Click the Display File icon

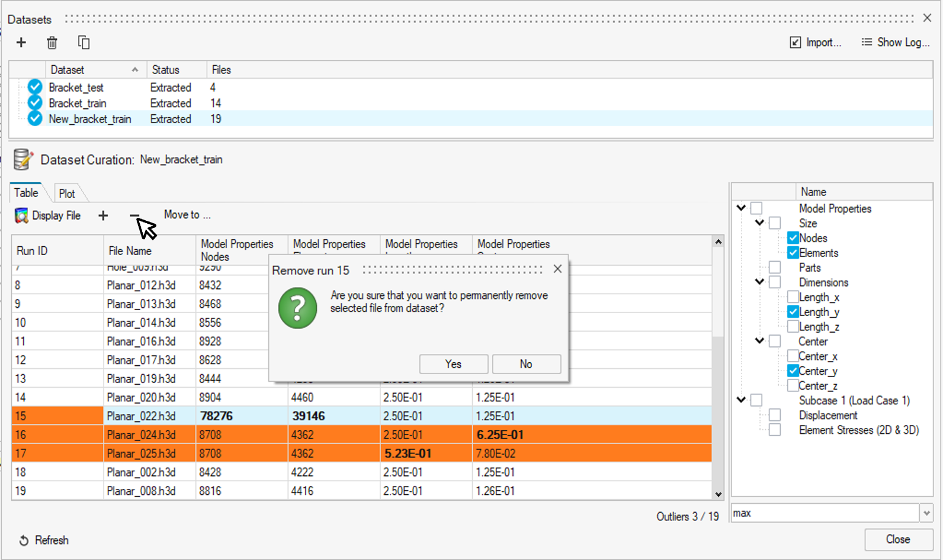coord(21,215)
